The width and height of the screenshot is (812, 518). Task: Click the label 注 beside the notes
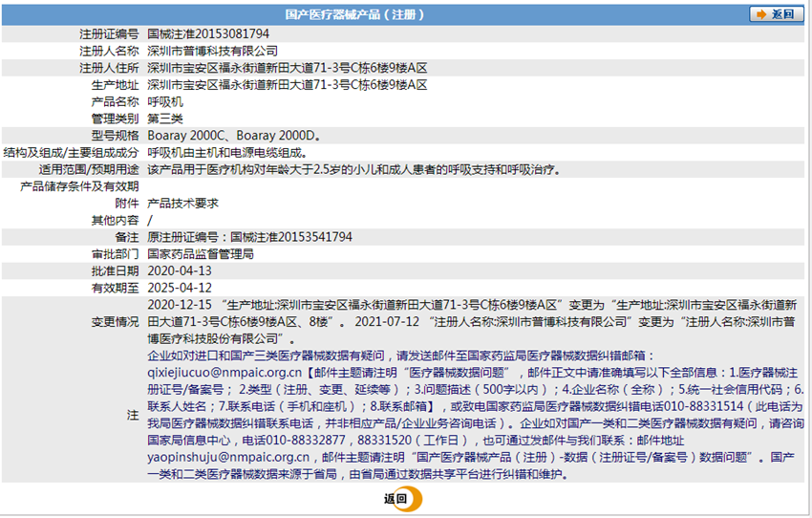click(133, 415)
